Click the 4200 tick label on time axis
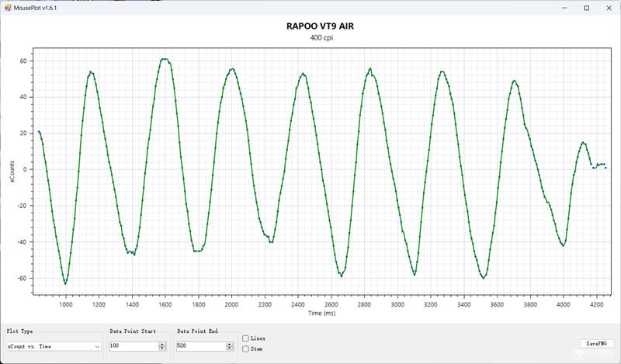 pos(596,304)
